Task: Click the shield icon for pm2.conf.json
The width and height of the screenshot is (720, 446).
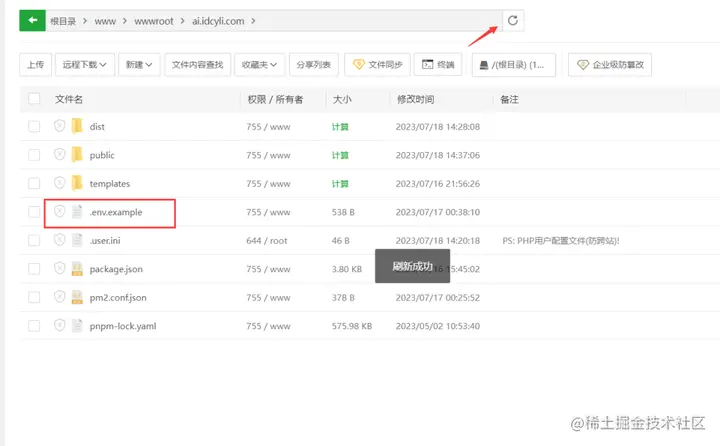Action: (x=59, y=297)
